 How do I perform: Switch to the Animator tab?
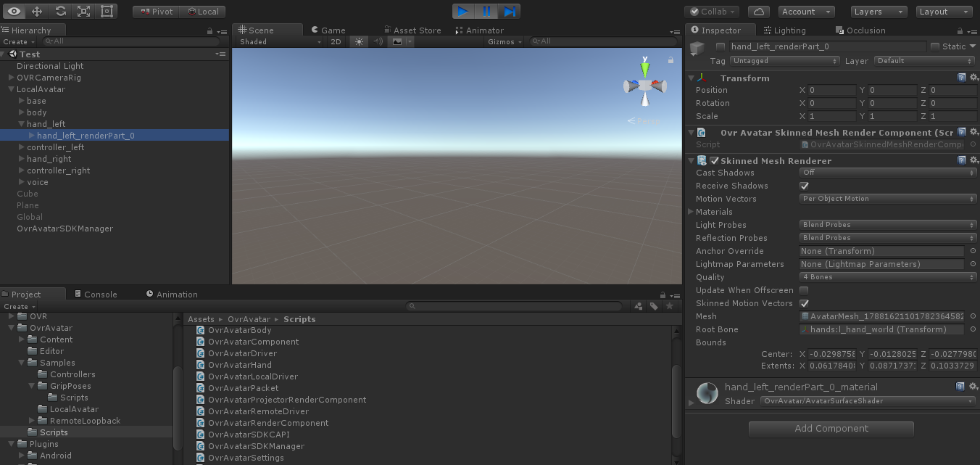[479, 30]
